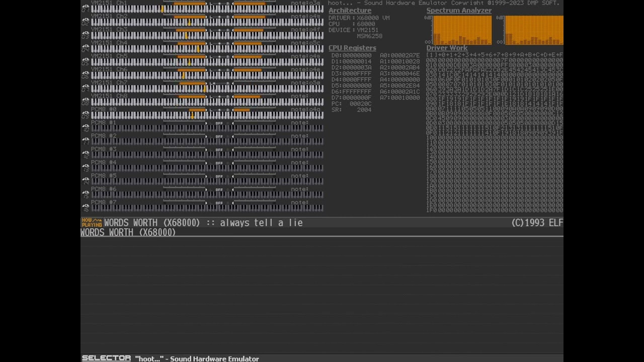
Task: Click the SELECTOR logo at bottom
Action: click(x=106, y=358)
